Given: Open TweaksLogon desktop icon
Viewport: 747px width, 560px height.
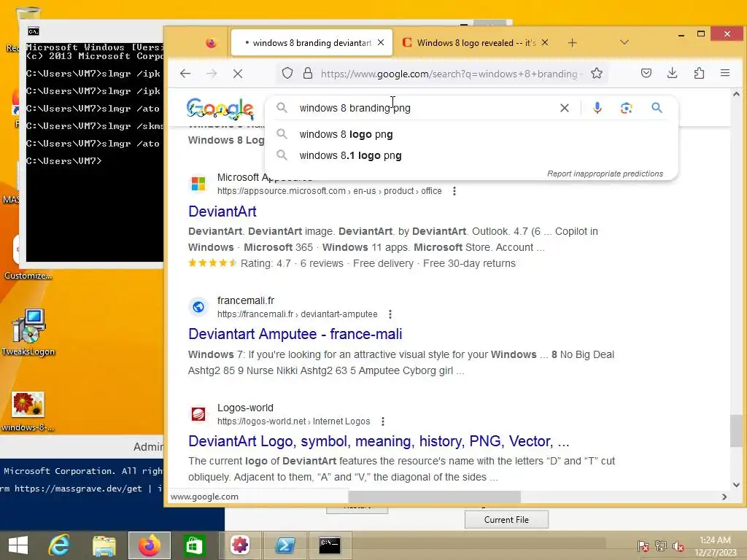Looking at the screenshot, I should (x=28, y=332).
